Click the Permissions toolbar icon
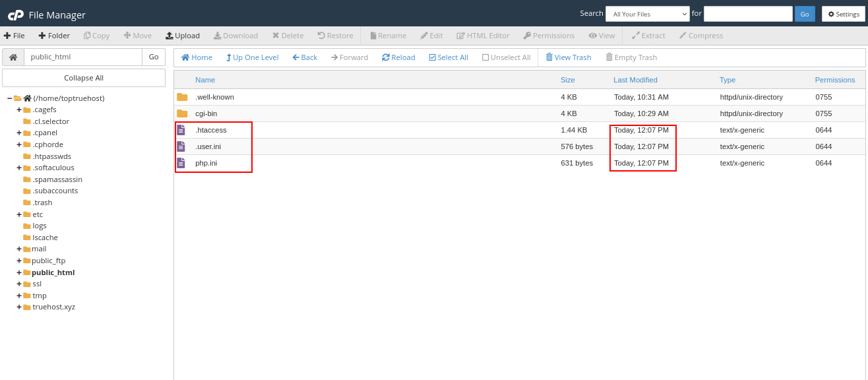 549,36
